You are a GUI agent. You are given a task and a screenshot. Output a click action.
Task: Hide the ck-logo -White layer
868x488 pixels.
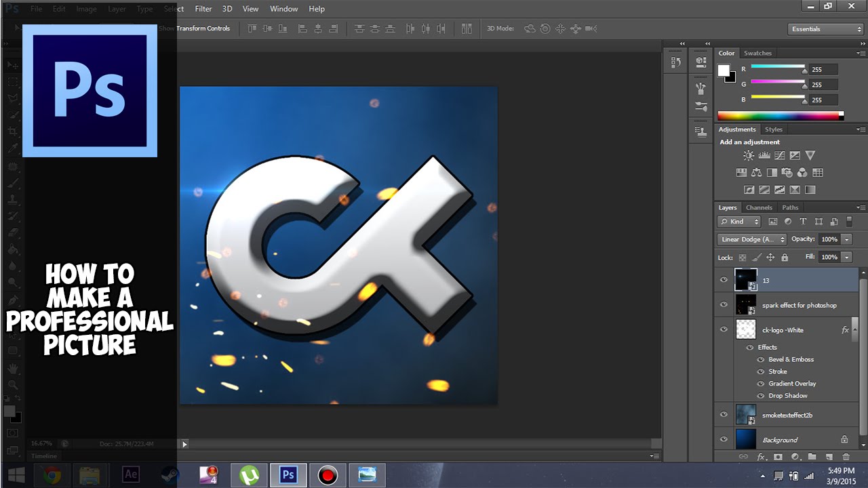[724, 330]
